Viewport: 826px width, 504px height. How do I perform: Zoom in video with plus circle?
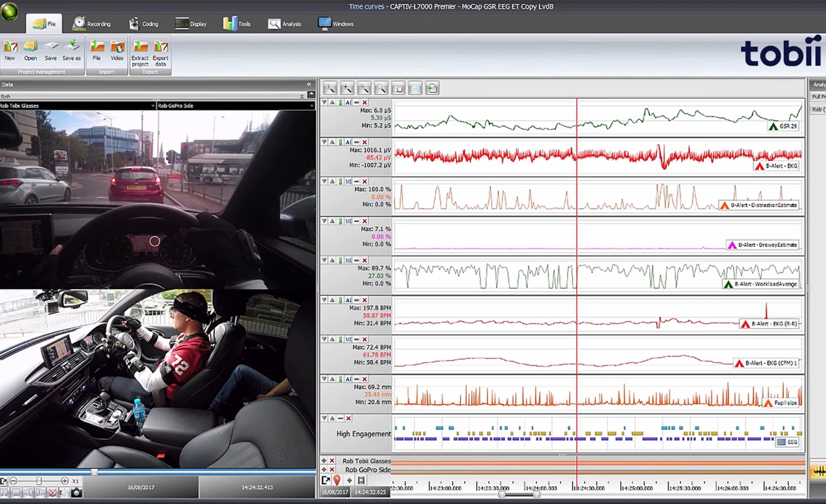[65, 481]
